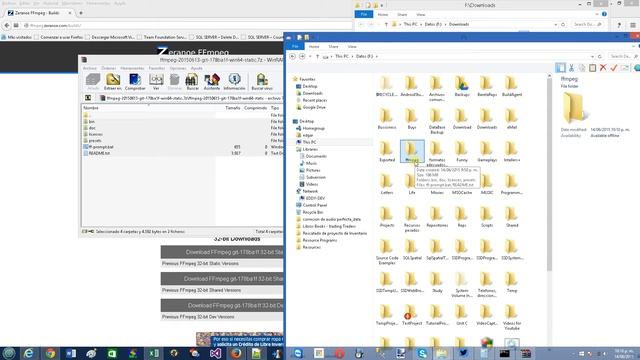The width and height of the screenshot is (640, 360).
Task: Click WinRAR 'Buscar virus' toolbar icon
Action: pyautogui.click(x=262, y=81)
